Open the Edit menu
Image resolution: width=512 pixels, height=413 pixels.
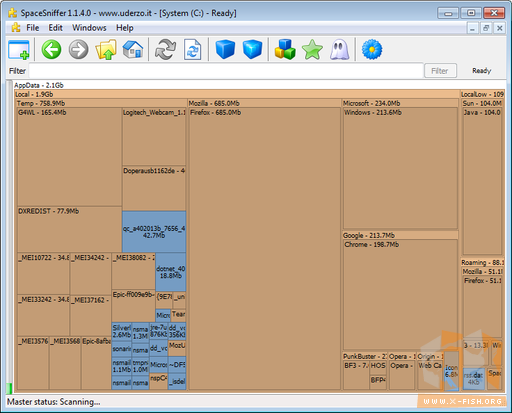55,28
